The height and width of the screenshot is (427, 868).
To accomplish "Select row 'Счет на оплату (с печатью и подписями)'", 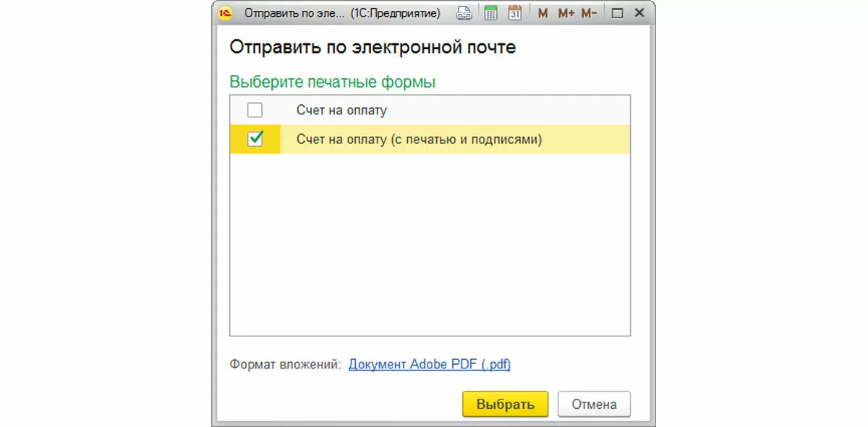I will click(x=419, y=139).
